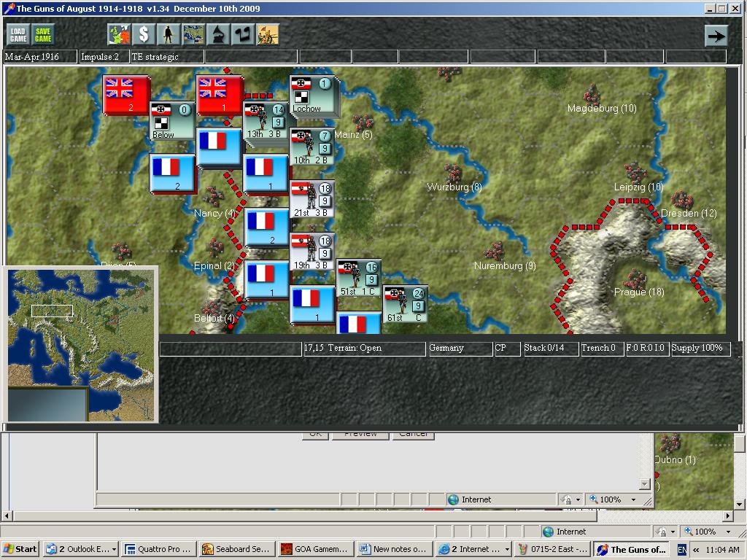Select the Austrian 21st 3 B unit
Screen dimensions: 747x560
(x=312, y=199)
